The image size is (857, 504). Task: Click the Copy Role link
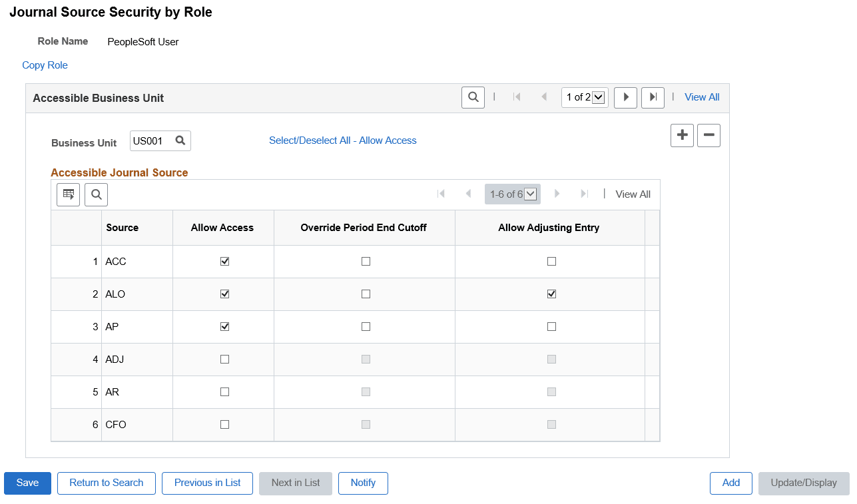(x=44, y=65)
